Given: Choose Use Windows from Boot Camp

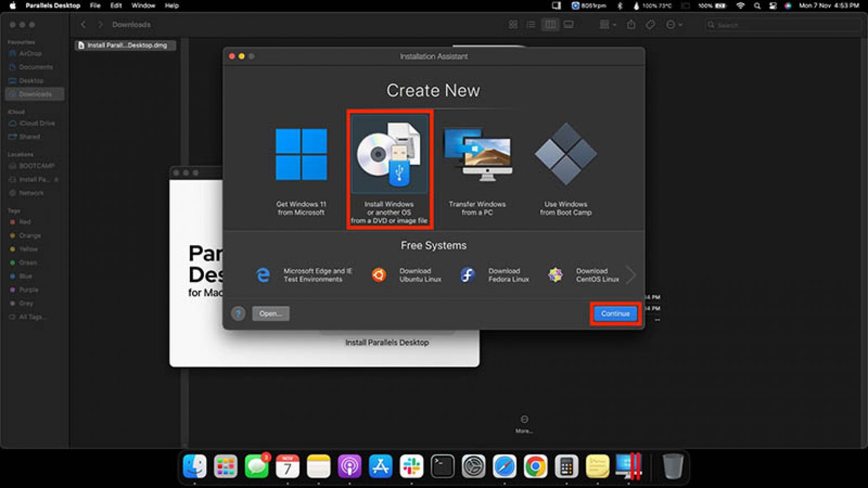Looking at the screenshot, I should tap(565, 164).
